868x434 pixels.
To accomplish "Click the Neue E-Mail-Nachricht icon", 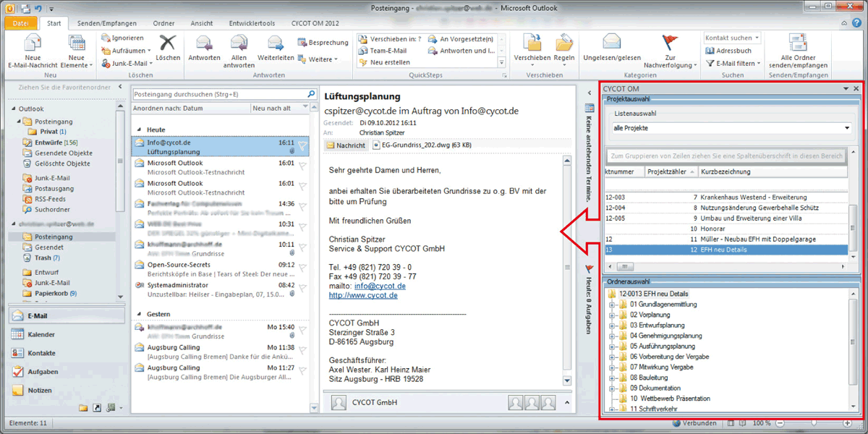I will (32, 43).
